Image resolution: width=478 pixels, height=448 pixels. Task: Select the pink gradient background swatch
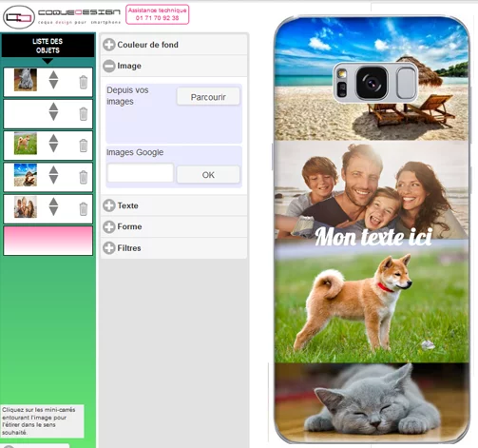48,241
